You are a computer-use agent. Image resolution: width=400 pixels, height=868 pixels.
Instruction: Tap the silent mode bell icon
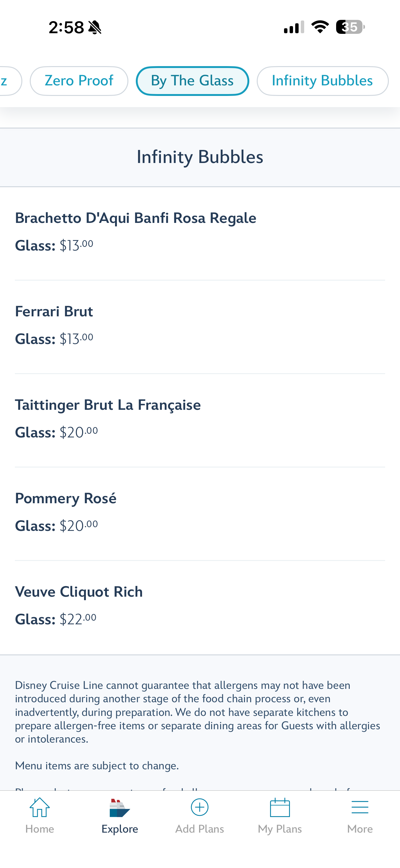click(x=95, y=27)
